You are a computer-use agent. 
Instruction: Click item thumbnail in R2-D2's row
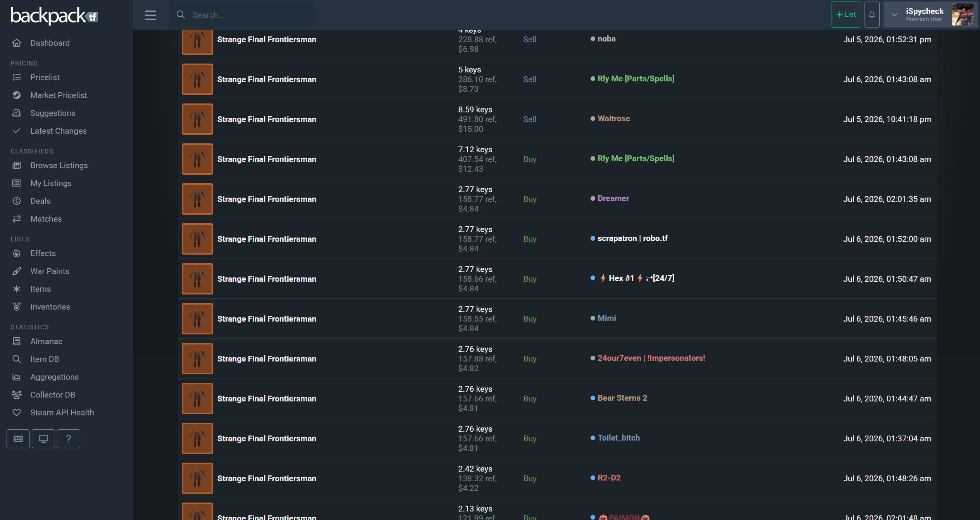(198, 478)
